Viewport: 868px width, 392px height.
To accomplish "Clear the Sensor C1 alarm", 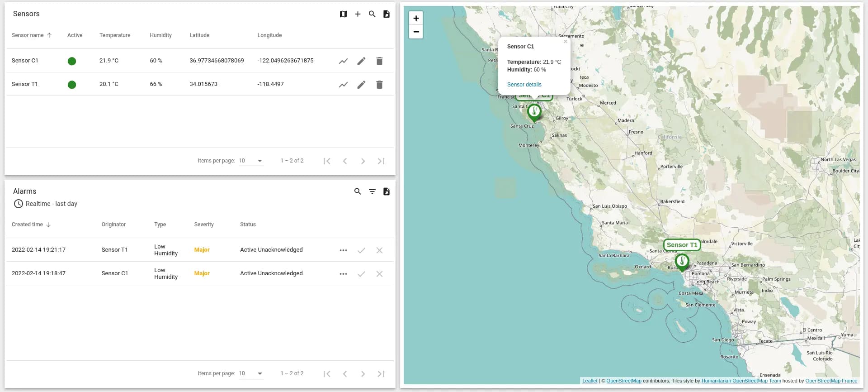I will [x=379, y=274].
